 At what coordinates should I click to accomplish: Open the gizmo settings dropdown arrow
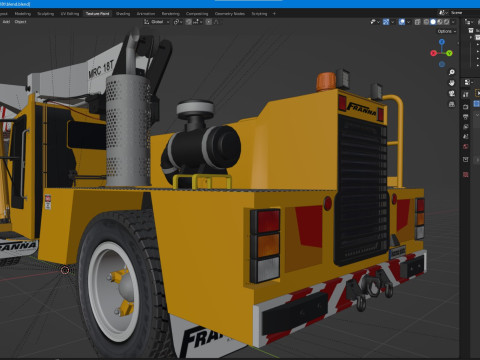tap(393, 22)
